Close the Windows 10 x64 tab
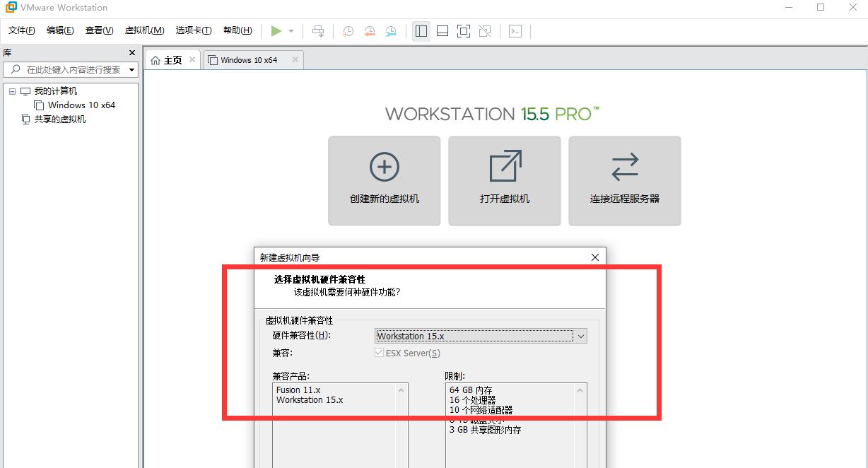 [x=295, y=60]
